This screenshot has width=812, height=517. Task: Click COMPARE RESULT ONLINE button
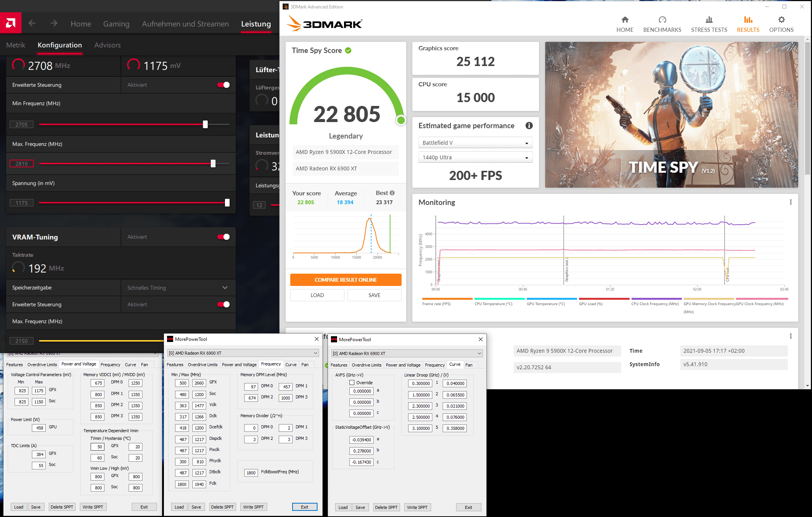[346, 280]
